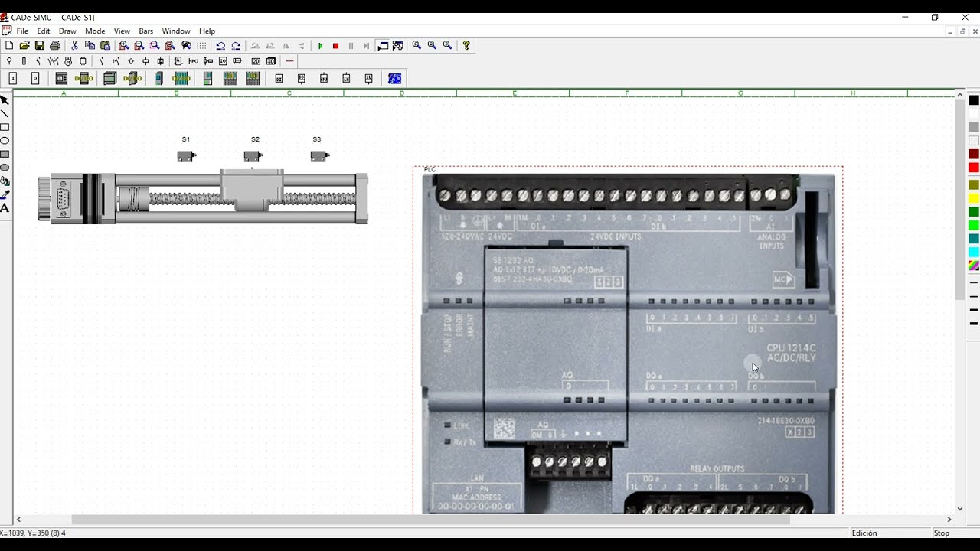Open the Bars menu
Screen dimensions: 980x551
coord(145,31)
